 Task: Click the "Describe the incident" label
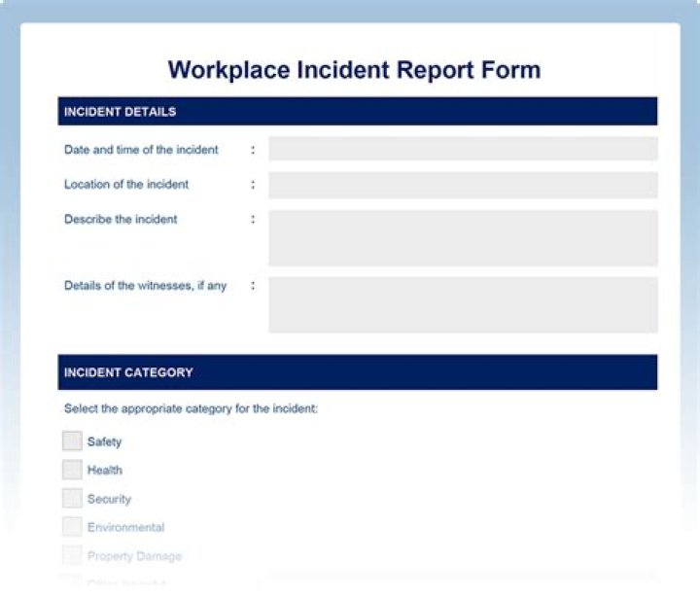tap(121, 220)
